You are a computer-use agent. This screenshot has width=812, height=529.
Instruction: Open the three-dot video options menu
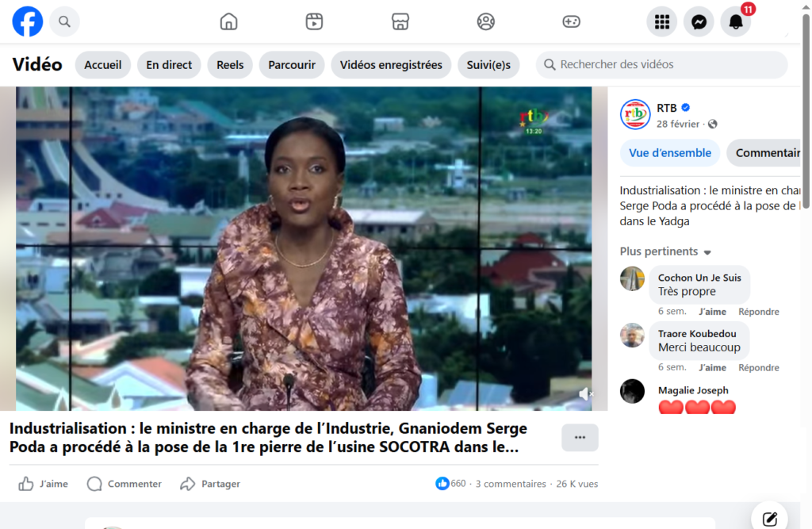[580, 438]
